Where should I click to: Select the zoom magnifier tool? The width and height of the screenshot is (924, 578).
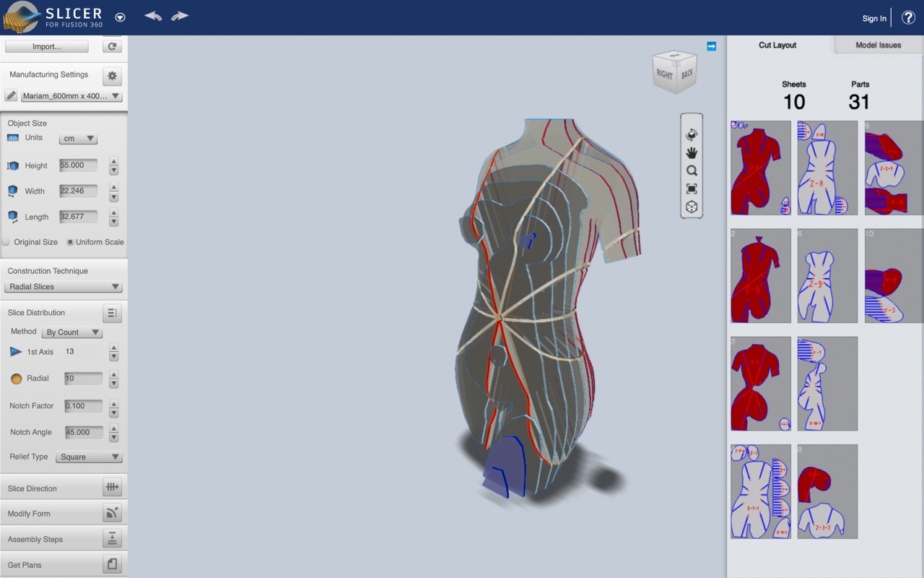[692, 171]
